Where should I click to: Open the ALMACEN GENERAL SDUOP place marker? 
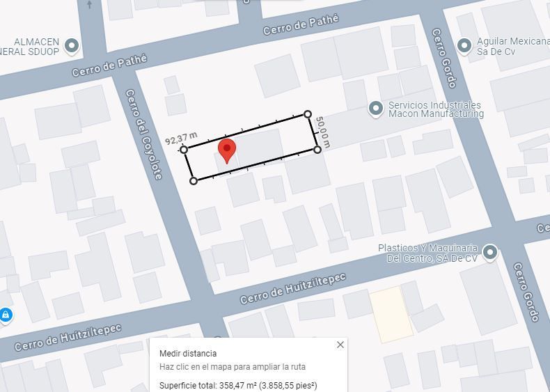tap(72, 46)
